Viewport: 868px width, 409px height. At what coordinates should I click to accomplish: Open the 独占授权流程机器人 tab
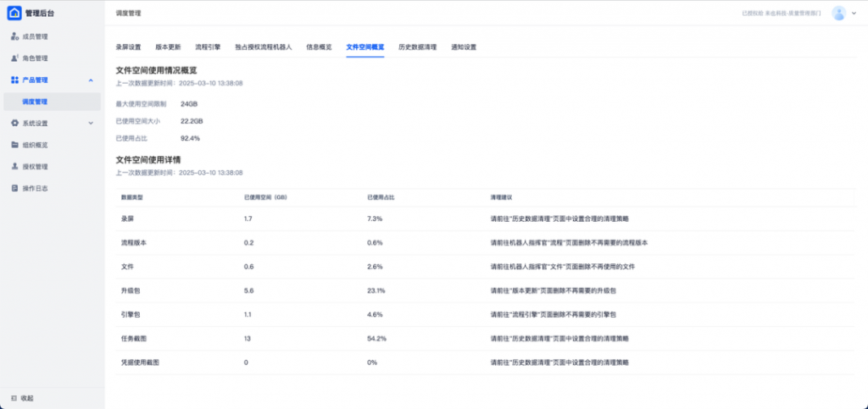coord(263,47)
